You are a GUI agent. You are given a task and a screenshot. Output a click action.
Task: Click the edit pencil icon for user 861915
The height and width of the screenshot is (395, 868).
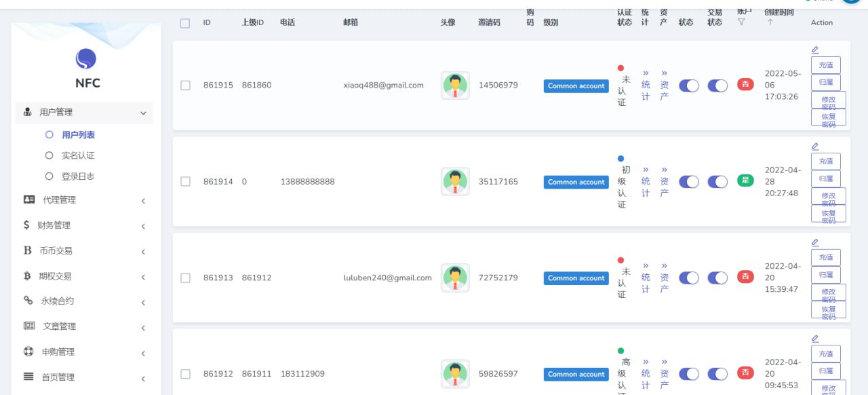[815, 50]
